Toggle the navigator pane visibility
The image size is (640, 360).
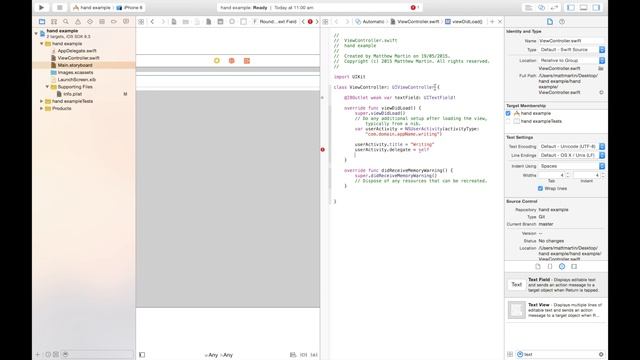(571, 7)
